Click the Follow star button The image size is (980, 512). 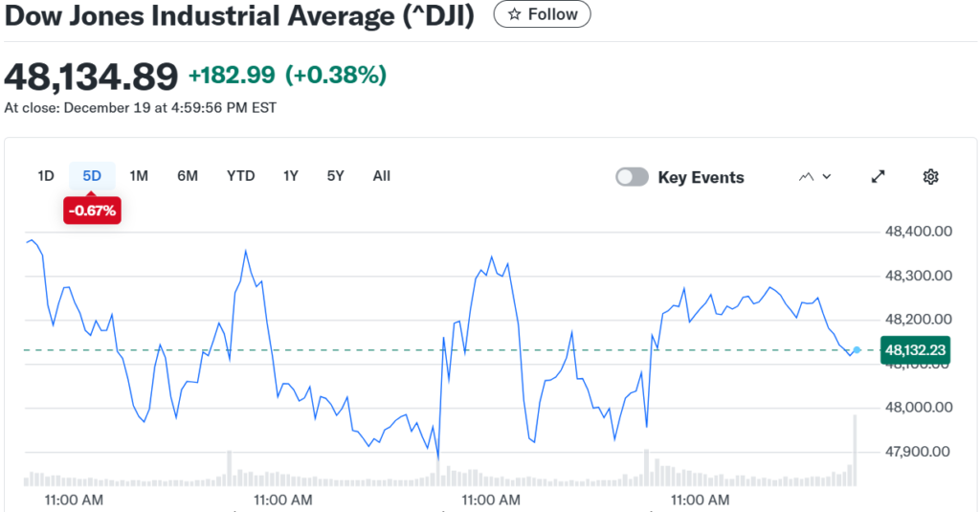(x=542, y=14)
